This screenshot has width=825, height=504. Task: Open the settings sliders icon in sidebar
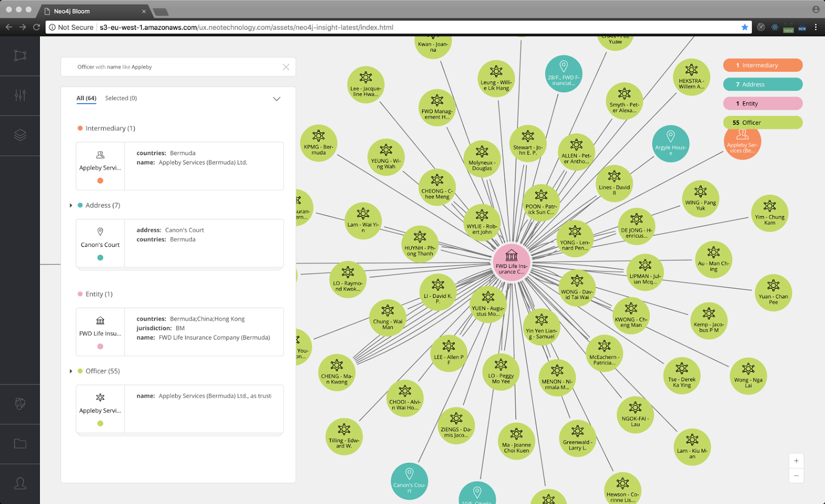[x=20, y=95]
